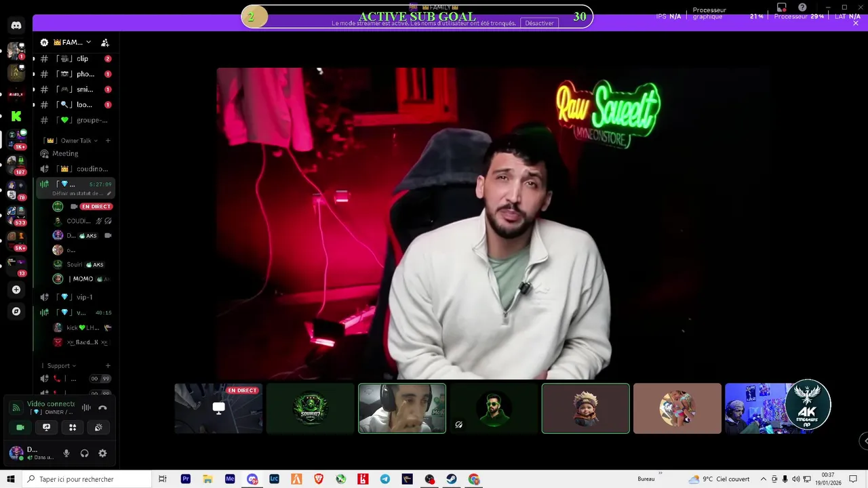The image size is (868, 488).
Task: Open Brave browser from the taskbar
Action: (x=319, y=479)
